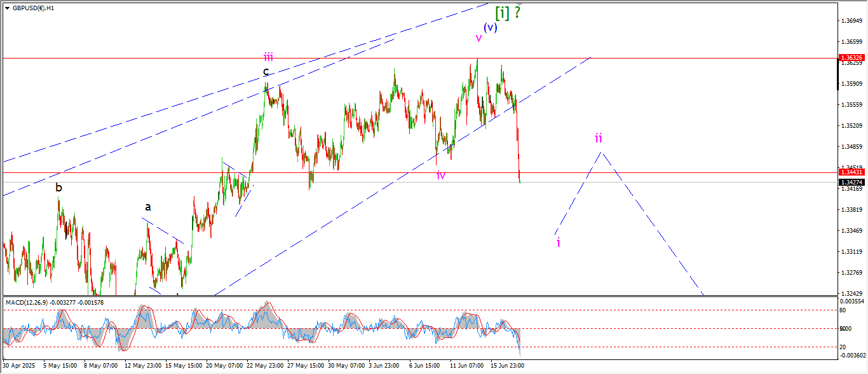Click the 22 May 23:00 date on the time axis
Image resolution: width=868 pixels, height=374 pixels.
pyautogui.click(x=265, y=366)
